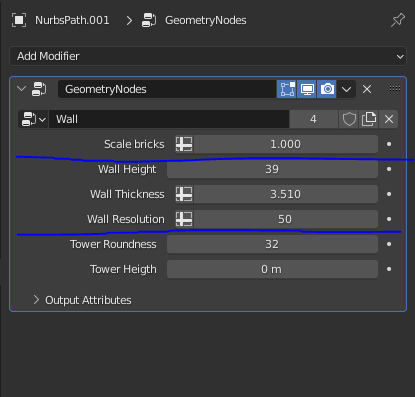Expand the Output Attributes section
The width and height of the screenshot is (415, 397).
[x=36, y=300]
